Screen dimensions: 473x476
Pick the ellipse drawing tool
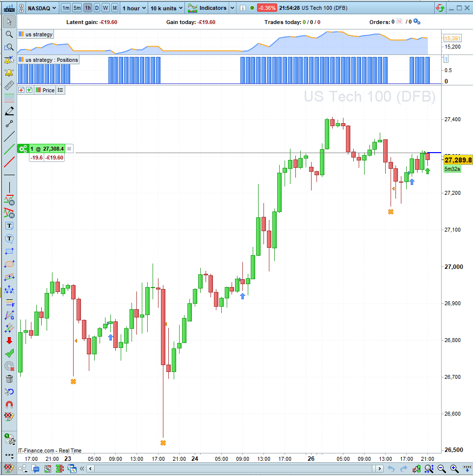(9, 264)
